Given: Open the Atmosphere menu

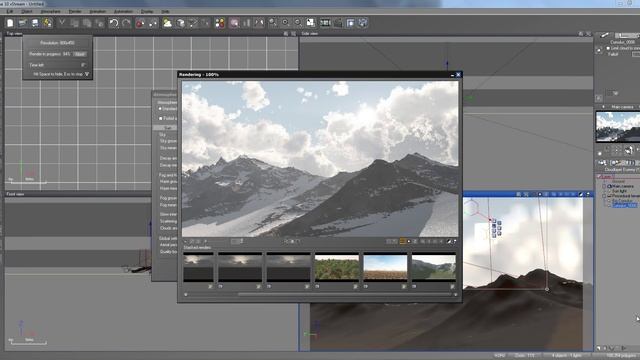Looking at the screenshot, I should (x=51, y=11).
